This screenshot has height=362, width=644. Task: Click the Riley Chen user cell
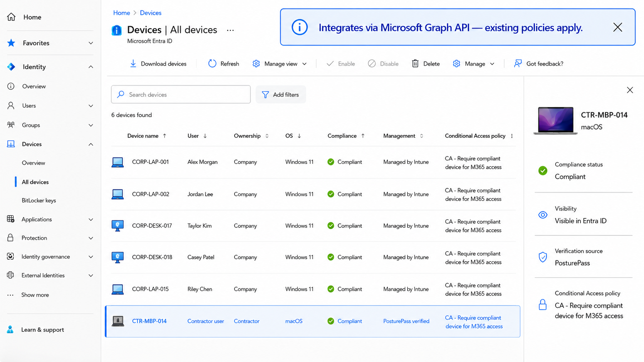click(x=200, y=289)
